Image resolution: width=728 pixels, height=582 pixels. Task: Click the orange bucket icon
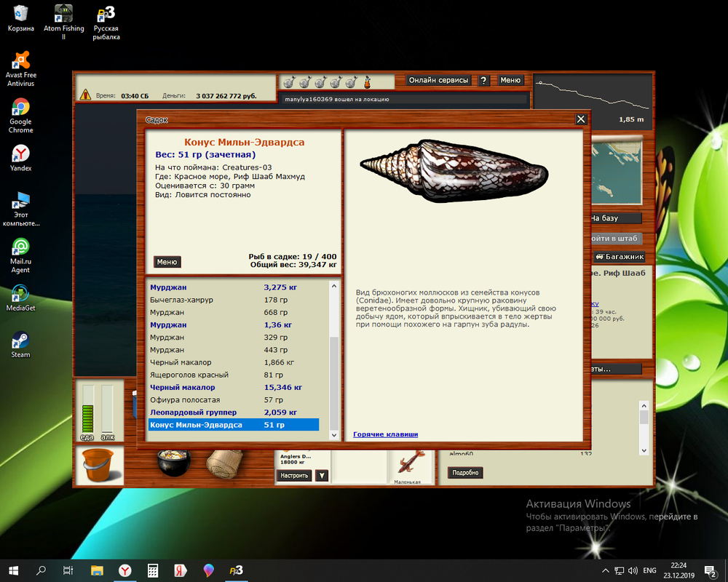[98, 465]
